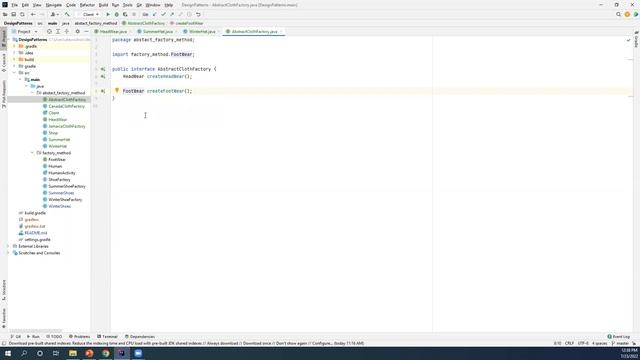640x360 pixels.
Task: Open the Edit menu
Action: (x=25, y=5)
